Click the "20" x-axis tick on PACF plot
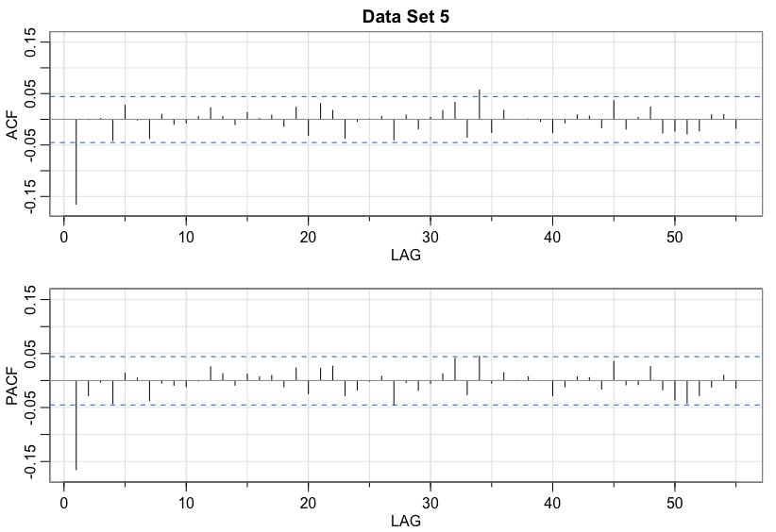The width and height of the screenshot is (776, 532). [308, 500]
